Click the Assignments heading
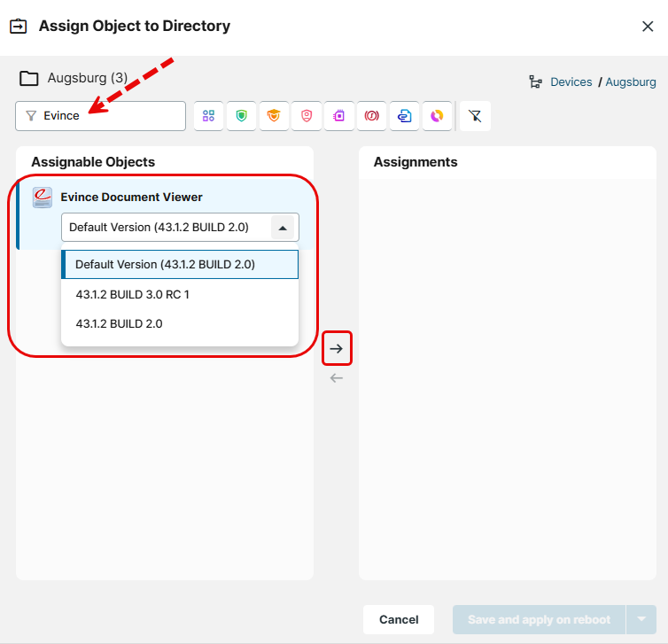The width and height of the screenshot is (668, 644). tap(416, 162)
